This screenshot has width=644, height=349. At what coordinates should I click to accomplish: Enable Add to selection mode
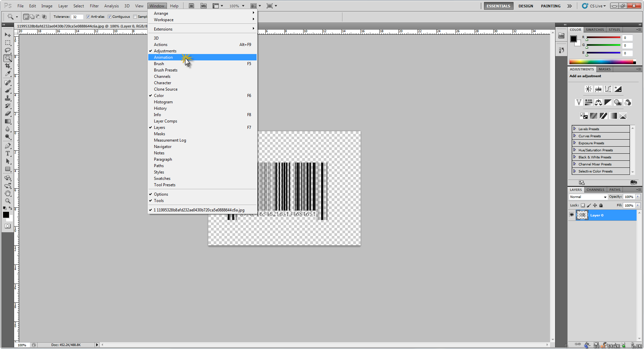(32, 17)
